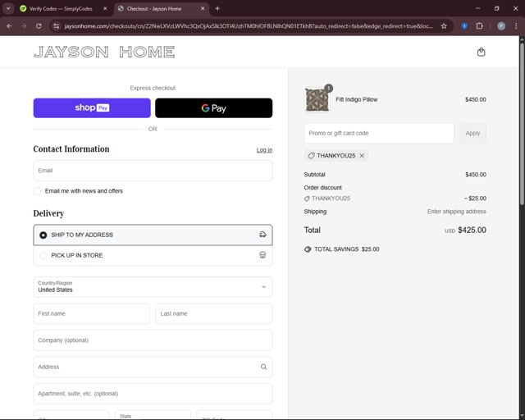This screenshot has height=420, width=525.
Task: Click the State dropdown field
Action: click(153, 414)
